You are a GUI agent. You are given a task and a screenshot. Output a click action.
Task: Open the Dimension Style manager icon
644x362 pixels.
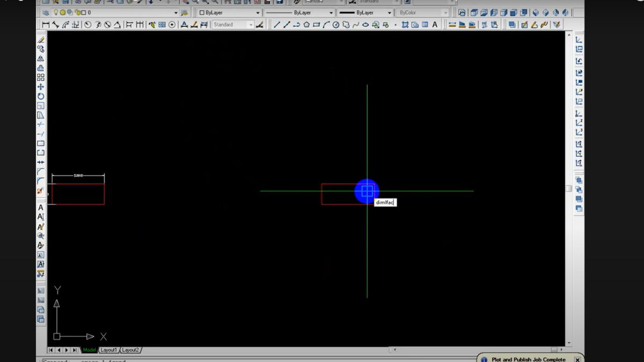pos(260,25)
